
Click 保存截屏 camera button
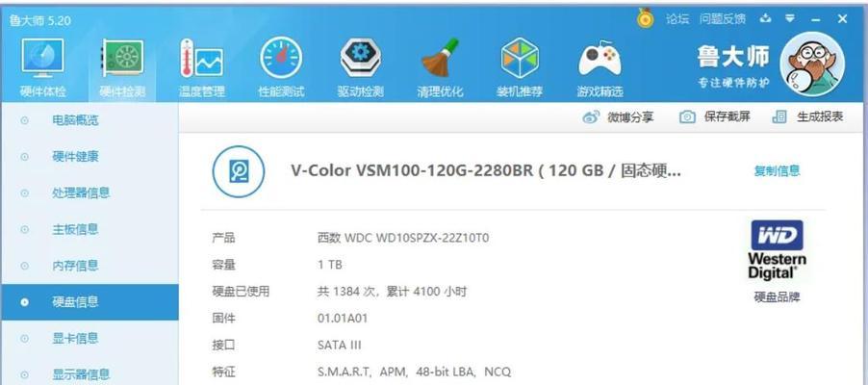[x=715, y=116]
